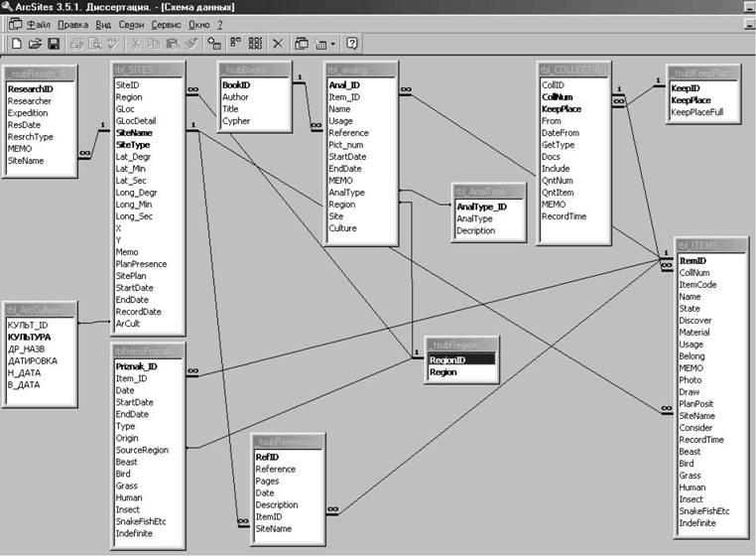Screen dimensions: 756x556
Task: Click the Show Table toolbar icon
Action: (x=214, y=44)
